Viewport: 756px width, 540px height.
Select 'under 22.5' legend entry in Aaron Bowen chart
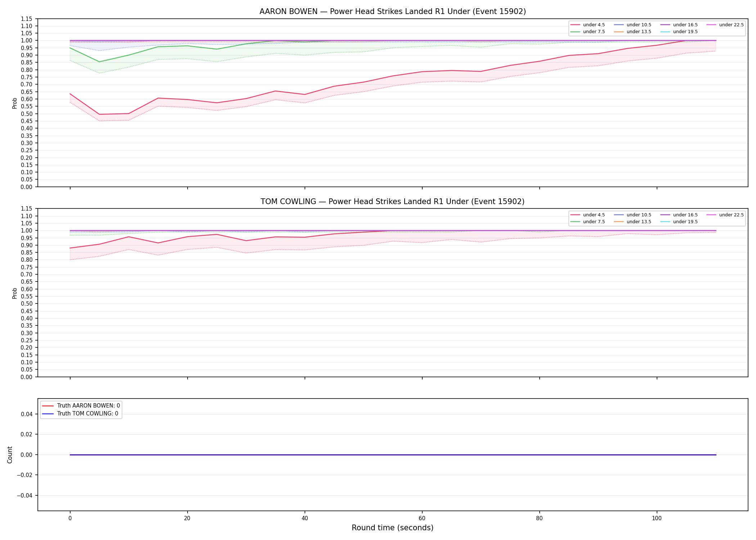725,25
